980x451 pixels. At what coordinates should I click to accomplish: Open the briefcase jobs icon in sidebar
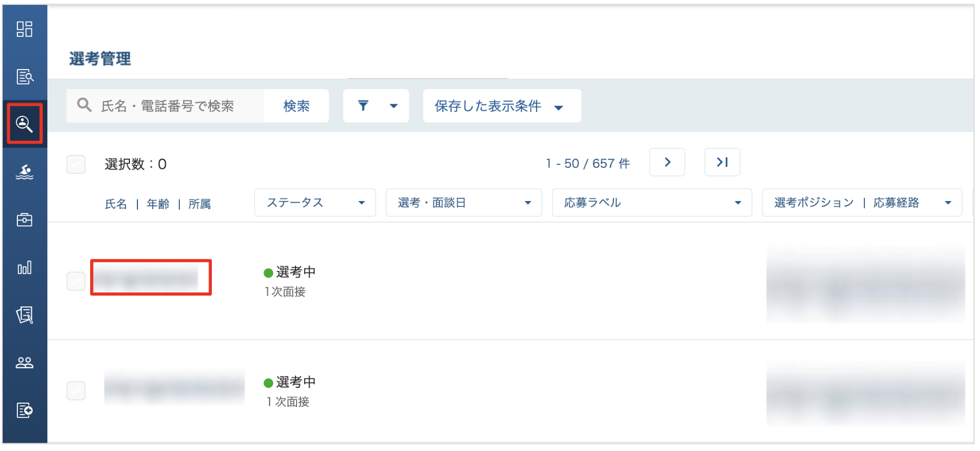point(24,220)
